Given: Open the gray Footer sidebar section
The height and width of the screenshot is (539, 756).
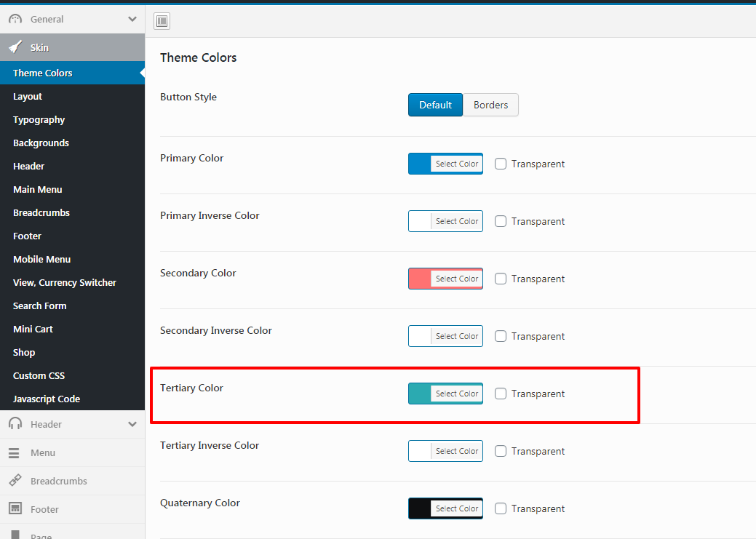Looking at the screenshot, I should tap(72, 509).
